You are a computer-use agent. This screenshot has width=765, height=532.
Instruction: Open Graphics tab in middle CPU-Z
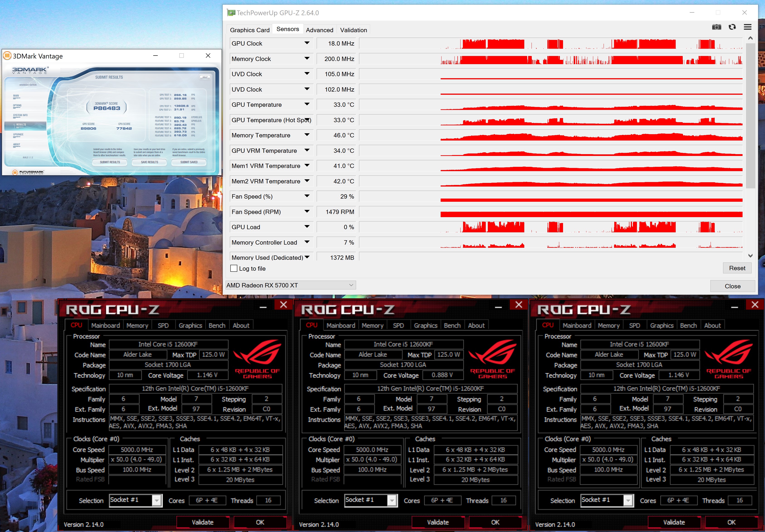coord(425,326)
